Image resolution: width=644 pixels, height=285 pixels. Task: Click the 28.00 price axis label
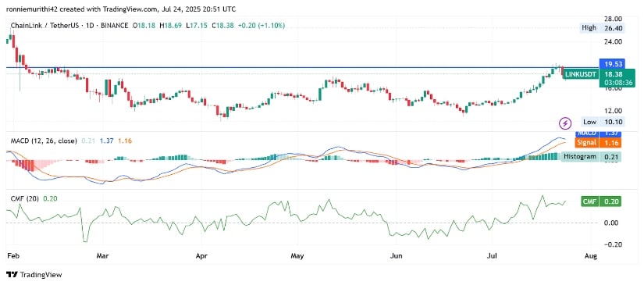(x=614, y=19)
